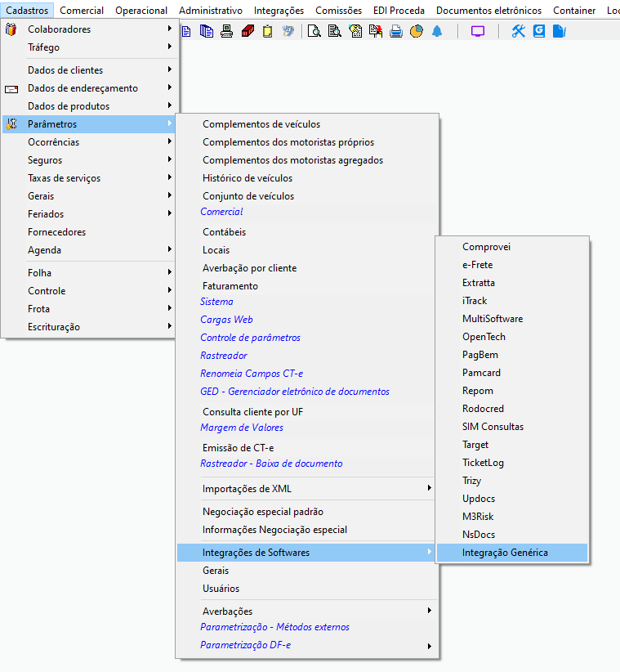Click the document with magnifier icon
This screenshot has width=620, height=672.
(x=314, y=31)
